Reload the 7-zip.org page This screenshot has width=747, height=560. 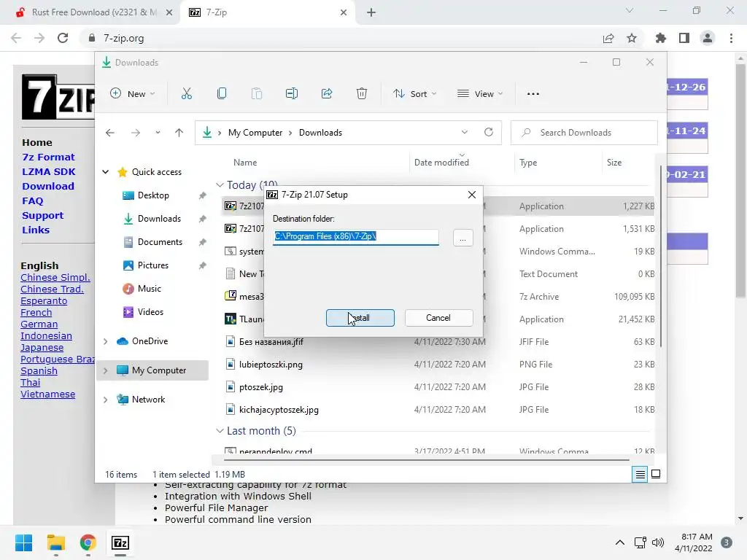coord(63,38)
